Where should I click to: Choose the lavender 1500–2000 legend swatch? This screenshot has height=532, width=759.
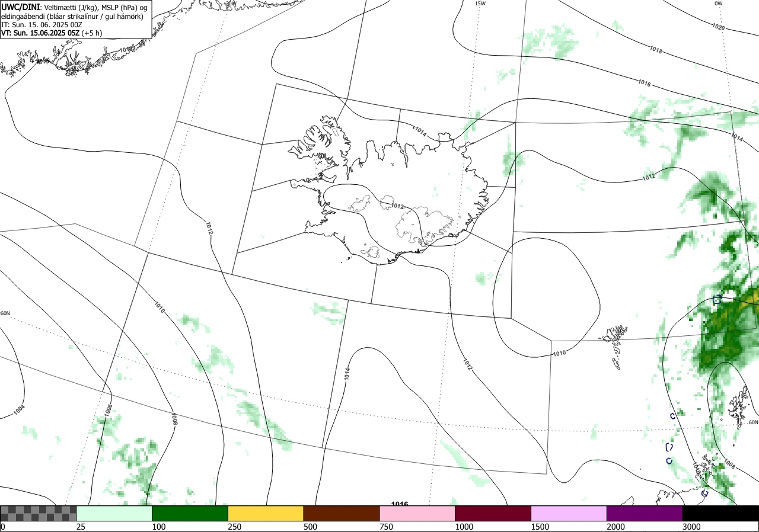pyautogui.click(x=569, y=513)
